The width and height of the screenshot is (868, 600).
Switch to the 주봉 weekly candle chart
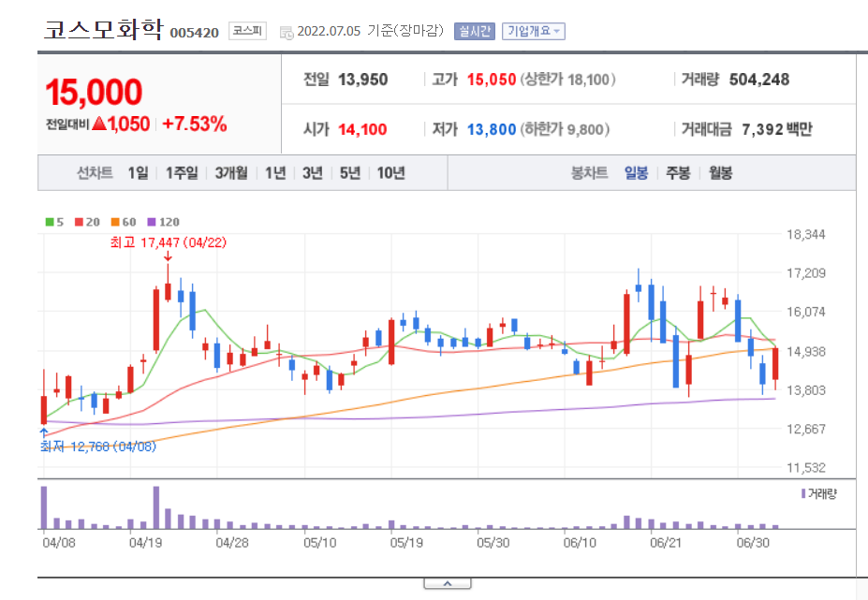pos(678,173)
